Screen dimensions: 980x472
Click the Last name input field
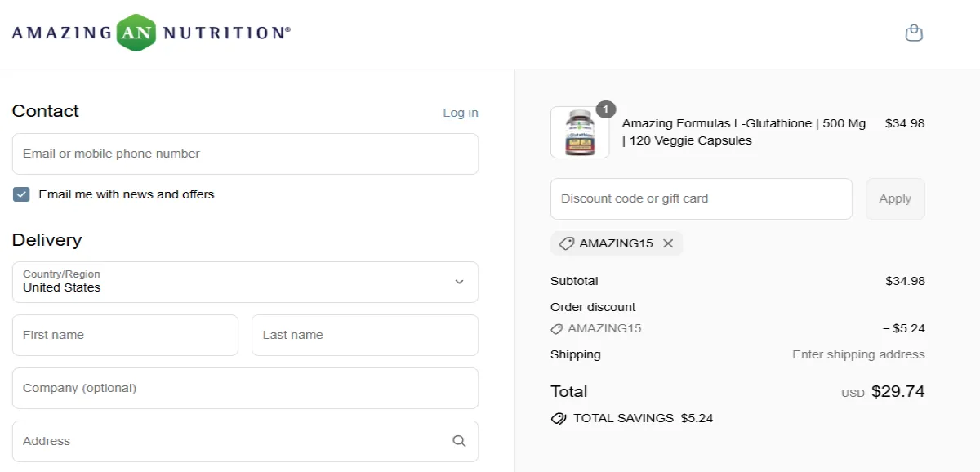point(364,335)
